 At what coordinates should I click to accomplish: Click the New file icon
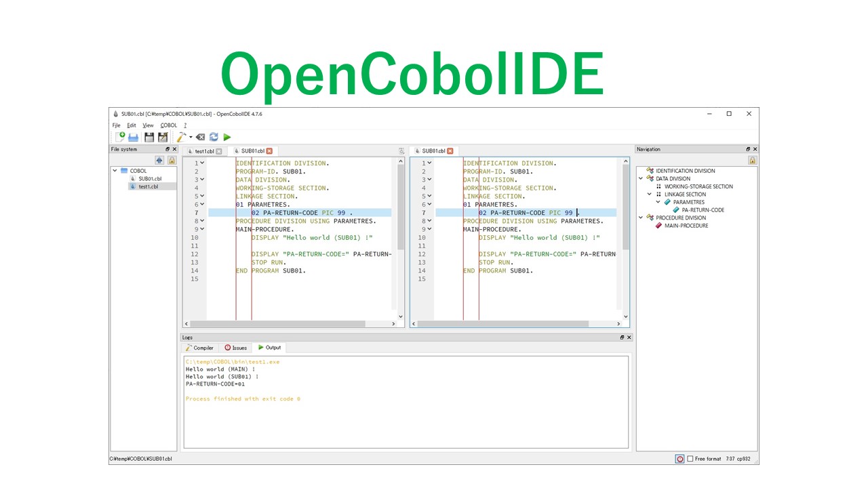pos(121,138)
